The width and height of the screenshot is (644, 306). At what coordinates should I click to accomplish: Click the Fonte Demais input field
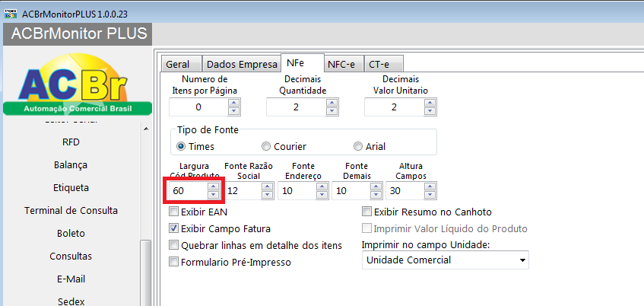coord(351,191)
